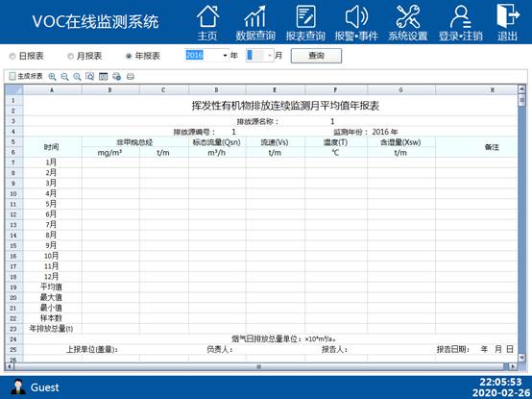Click the 最大值 row label
This screenshot has width=532, height=399.
[x=51, y=298]
